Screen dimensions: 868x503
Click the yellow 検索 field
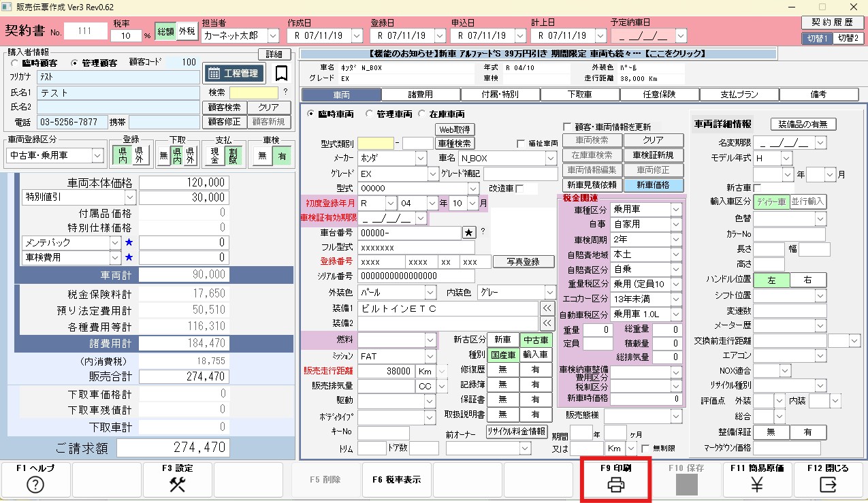click(x=253, y=93)
